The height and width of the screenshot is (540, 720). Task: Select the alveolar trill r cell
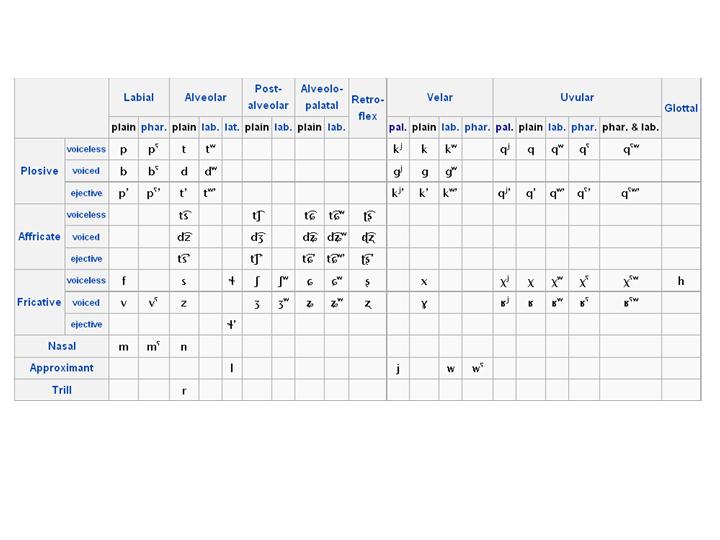(x=184, y=390)
